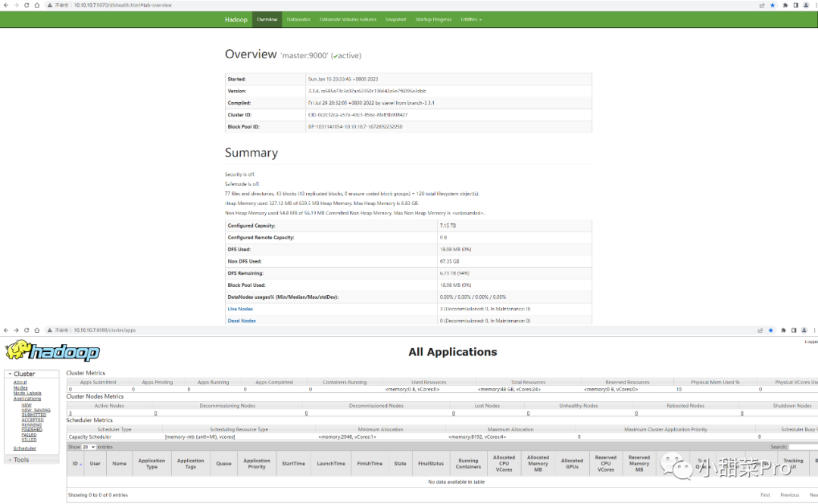Open the Dead Nodes link
Image resolution: width=818 pixels, height=504 pixels.
[242, 321]
